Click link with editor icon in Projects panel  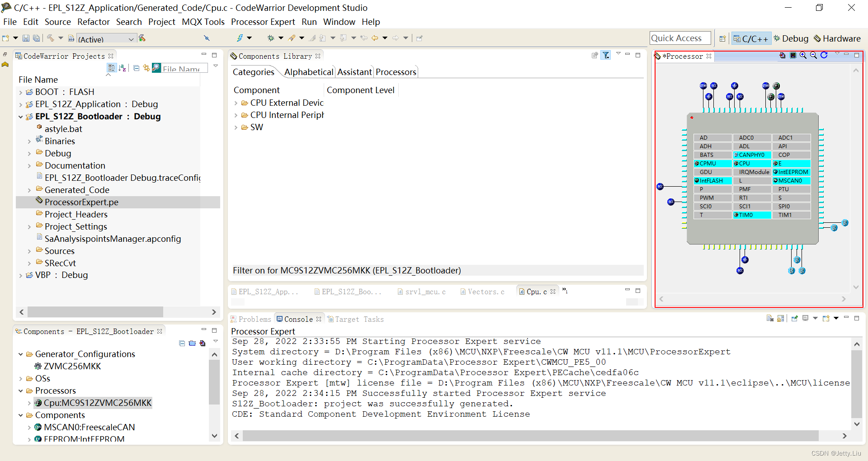pyautogui.click(x=146, y=68)
